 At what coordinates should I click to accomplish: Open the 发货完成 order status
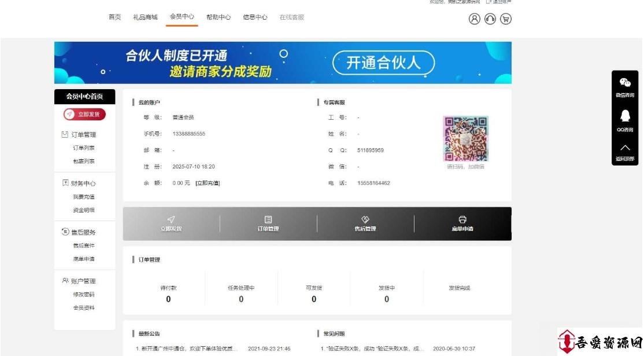click(x=459, y=288)
